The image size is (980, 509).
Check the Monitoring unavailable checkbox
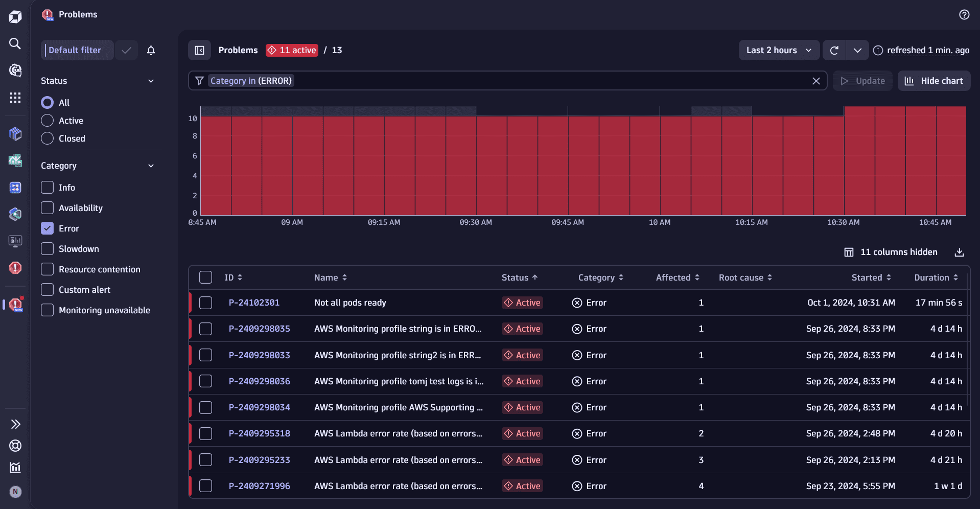click(47, 310)
